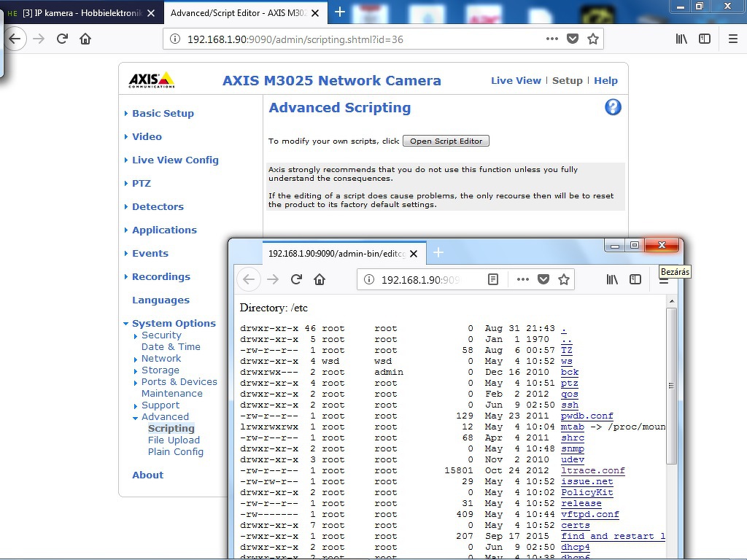The width and height of the screenshot is (747, 560).
Task: Open Security under System Options
Action: click(161, 335)
